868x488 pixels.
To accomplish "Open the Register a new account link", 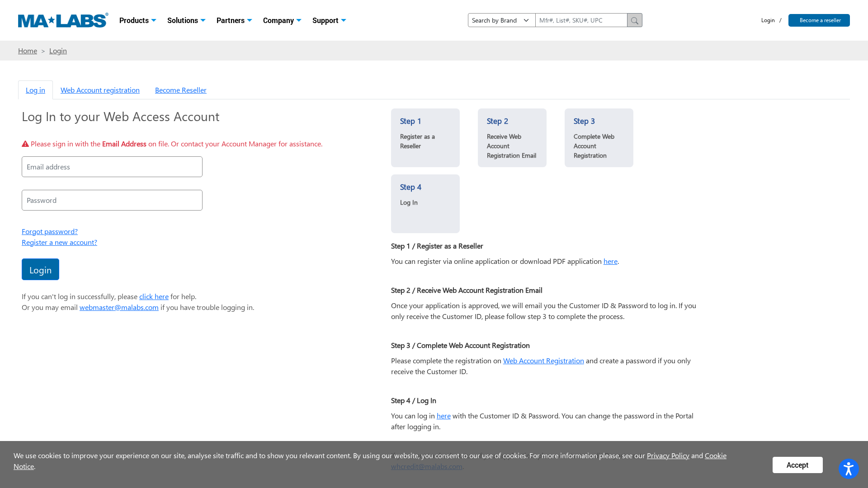I will 59,242.
